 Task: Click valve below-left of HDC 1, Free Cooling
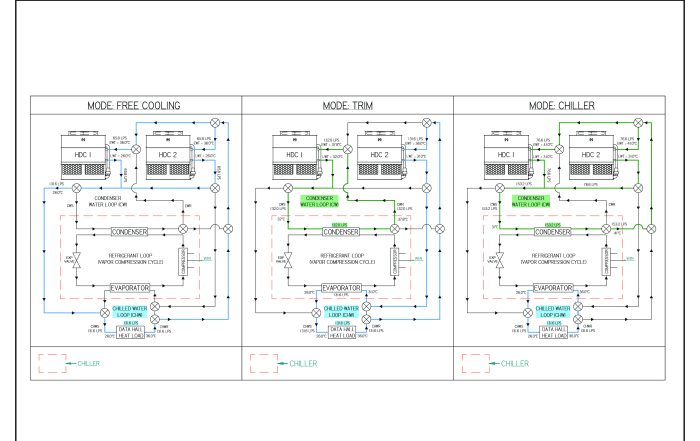point(77,188)
